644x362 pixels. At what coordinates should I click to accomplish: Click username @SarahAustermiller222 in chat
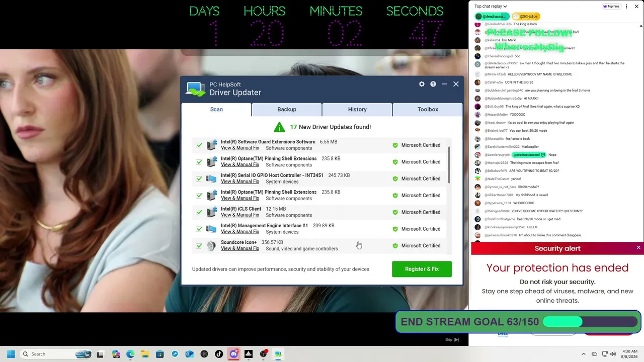(502, 147)
